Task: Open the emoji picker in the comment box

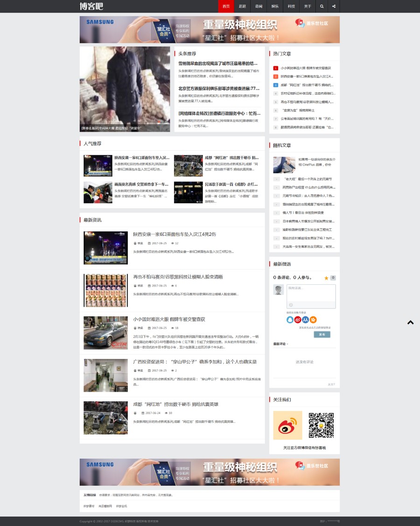Action: click(x=291, y=305)
